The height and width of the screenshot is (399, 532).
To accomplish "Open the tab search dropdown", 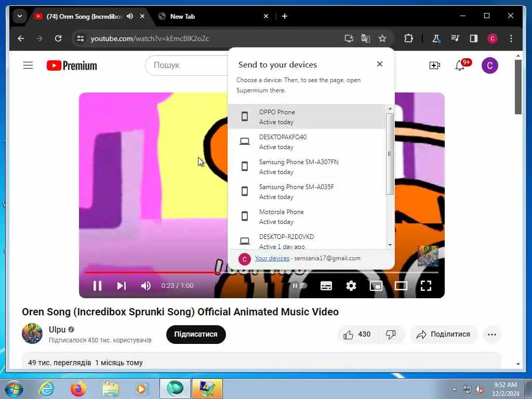I will 20,16.
